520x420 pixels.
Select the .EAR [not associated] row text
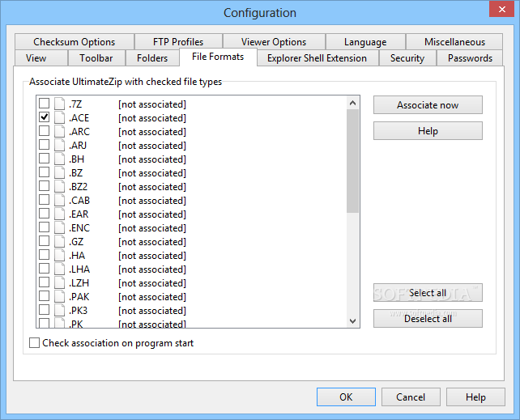128,214
